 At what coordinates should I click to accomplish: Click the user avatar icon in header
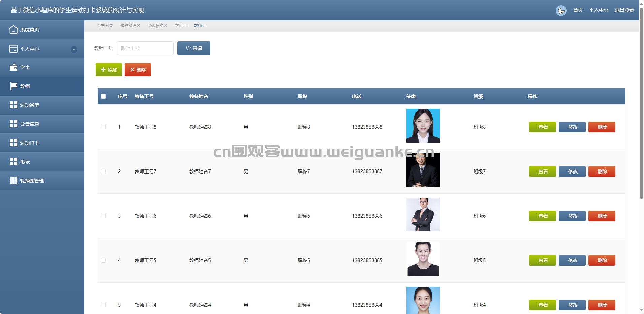pos(561,10)
